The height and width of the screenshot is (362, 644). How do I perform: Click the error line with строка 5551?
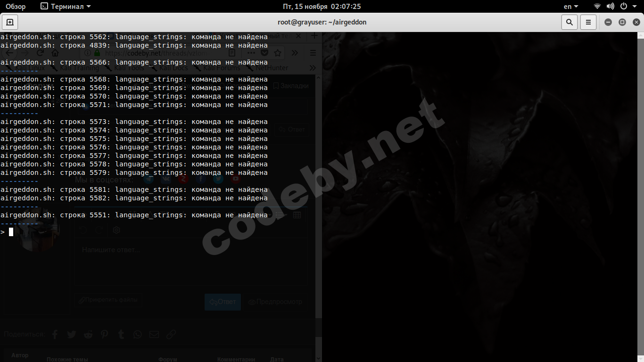134,215
